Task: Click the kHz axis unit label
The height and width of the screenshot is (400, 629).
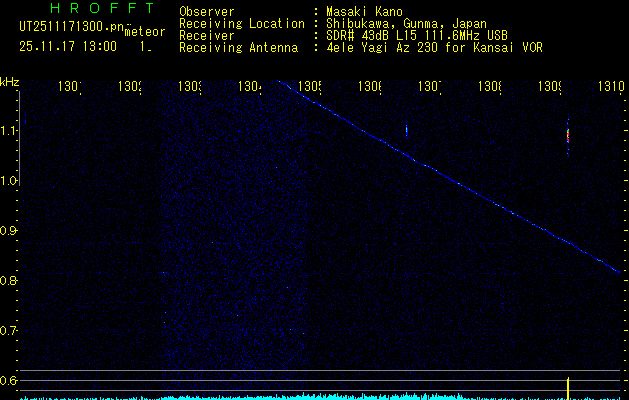Action: [x=10, y=82]
